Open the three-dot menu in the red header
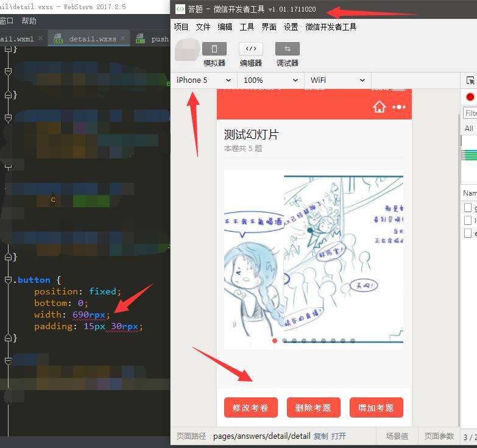 click(399, 107)
